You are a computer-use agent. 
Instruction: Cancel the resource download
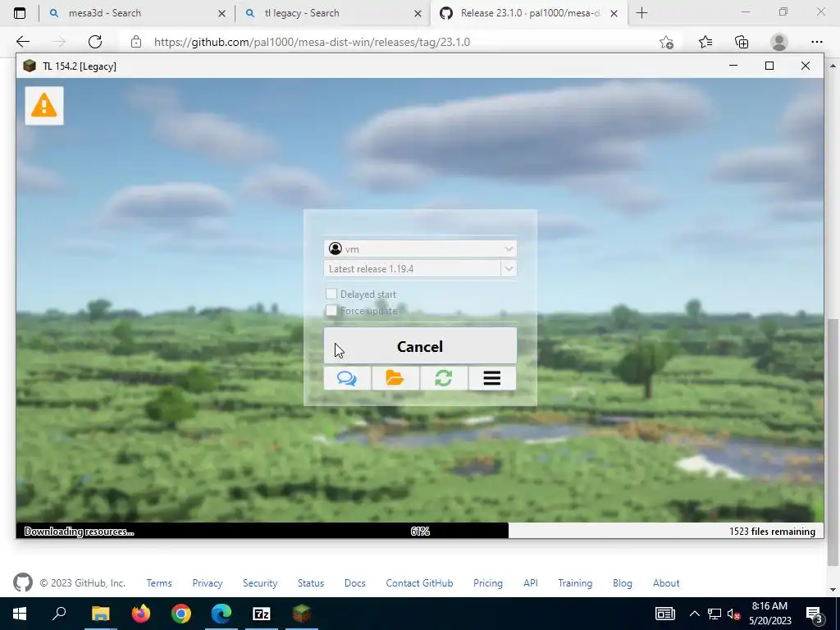(420, 346)
